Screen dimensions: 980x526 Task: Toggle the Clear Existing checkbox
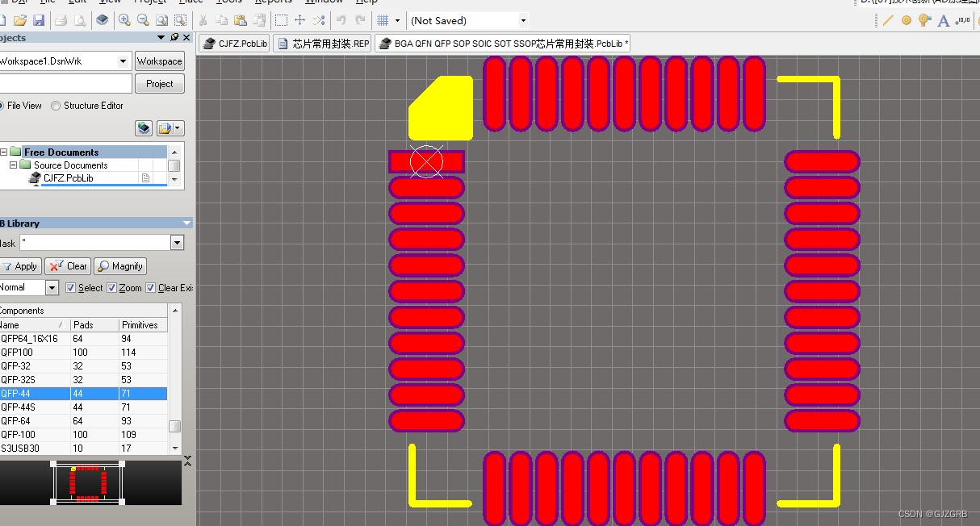click(151, 287)
